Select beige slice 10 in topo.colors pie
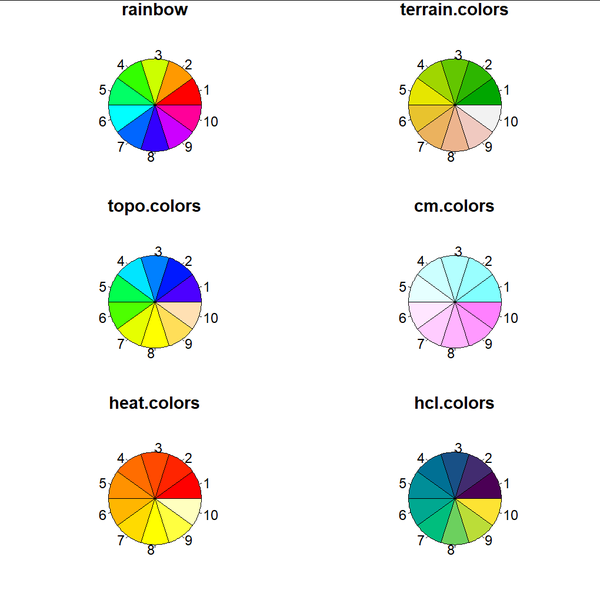This screenshot has width=600, height=590. [183, 313]
